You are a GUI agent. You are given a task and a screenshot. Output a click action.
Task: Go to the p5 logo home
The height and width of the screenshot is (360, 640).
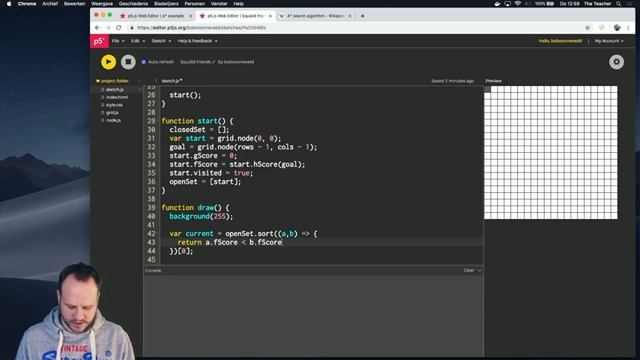pyautogui.click(x=99, y=41)
